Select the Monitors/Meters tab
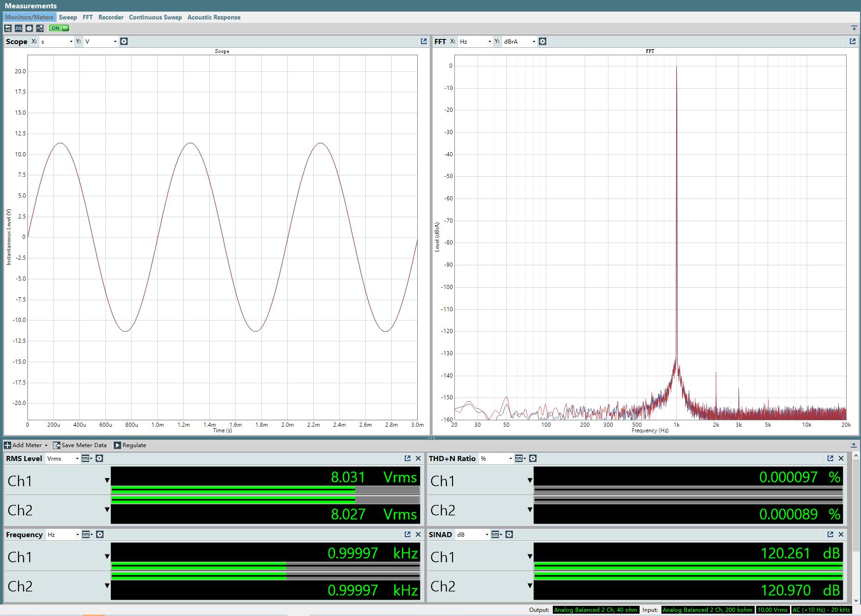Viewport: 861px width, 616px height. coord(29,17)
